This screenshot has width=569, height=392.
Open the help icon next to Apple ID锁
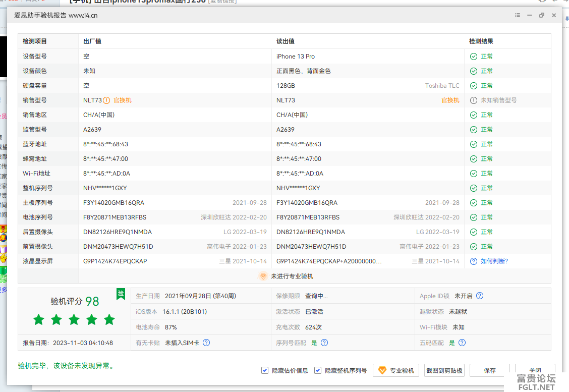coord(480,296)
